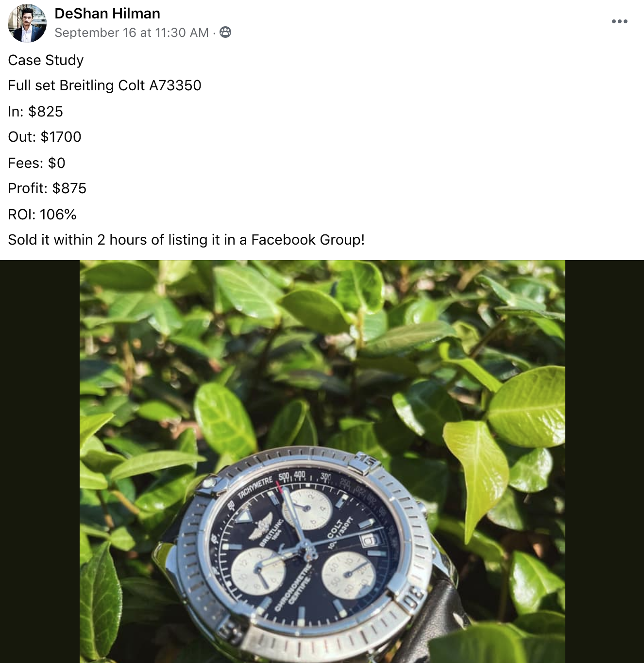Viewport: 644px width, 663px height.
Task: Click the 'Case Study' text line
Action: [46, 60]
